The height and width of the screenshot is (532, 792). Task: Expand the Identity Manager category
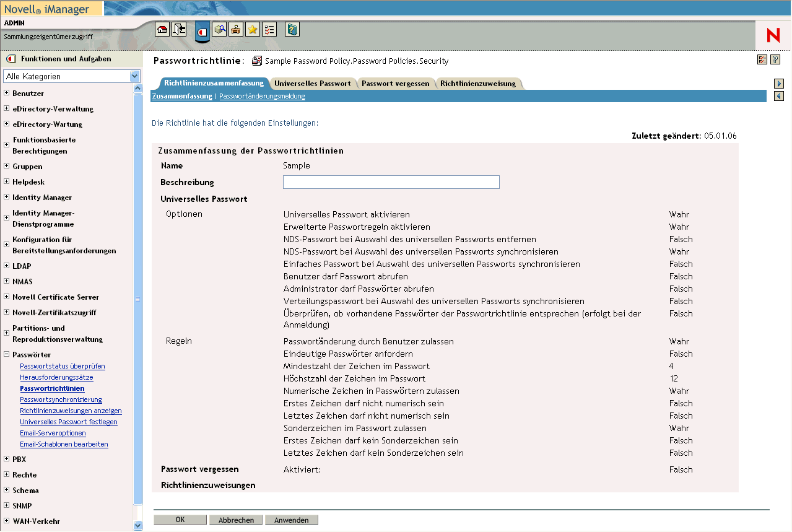(6, 198)
